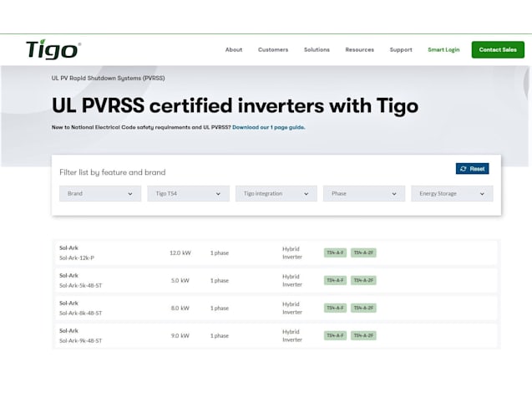This screenshot has height=398, width=532.
Task: Click the 9.0 kW power value
Action: [x=180, y=335]
